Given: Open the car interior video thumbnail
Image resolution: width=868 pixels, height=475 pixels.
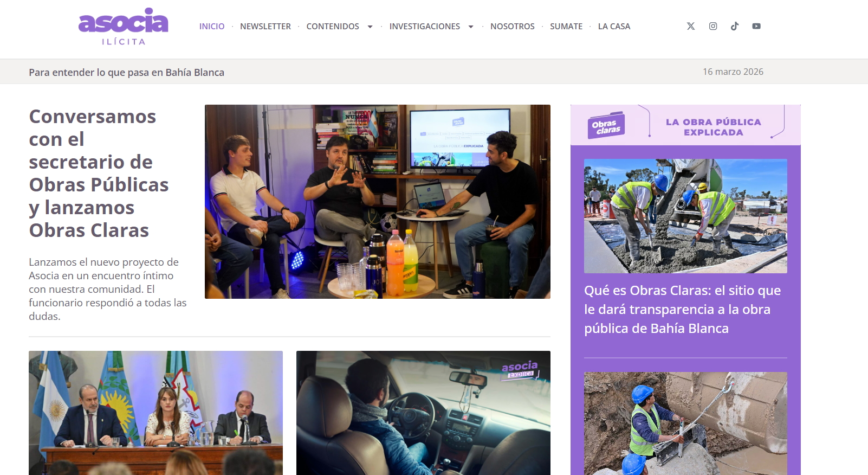Looking at the screenshot, I should (x=423, y=413).
